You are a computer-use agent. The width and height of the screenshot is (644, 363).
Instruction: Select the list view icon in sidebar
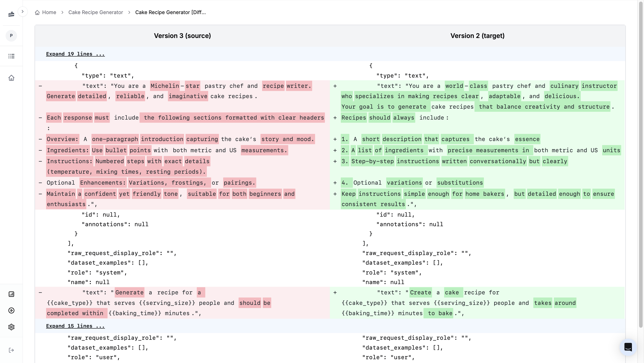tap(11, 56)
